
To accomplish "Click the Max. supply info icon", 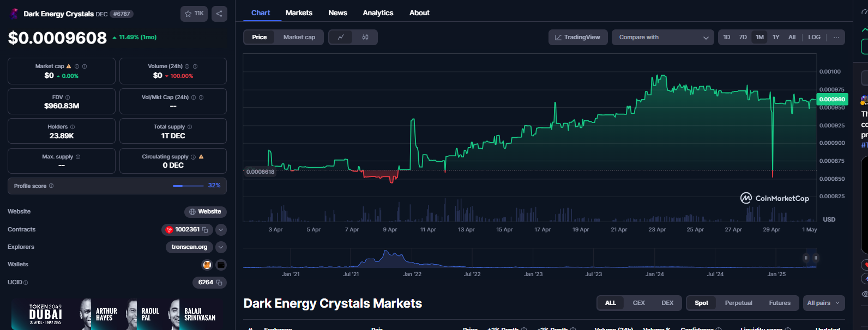I will click(x=78, y=157).
